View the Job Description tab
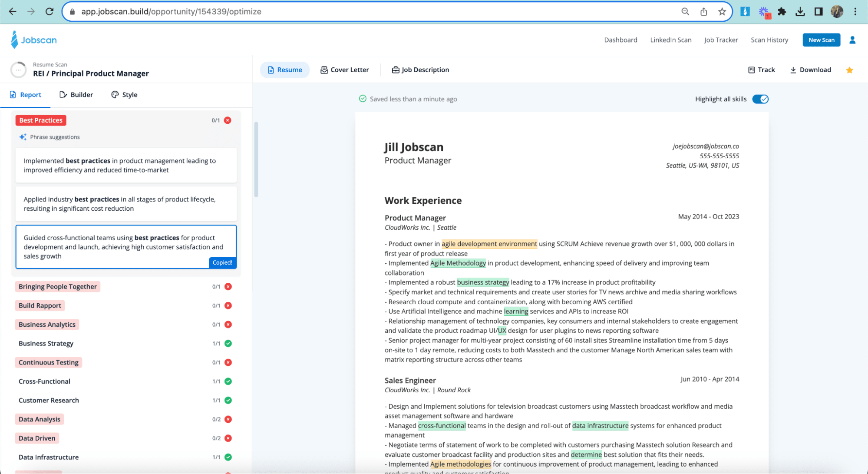This screenshot has height=474, width=868. pyautogui.click(x=420, y=70)
